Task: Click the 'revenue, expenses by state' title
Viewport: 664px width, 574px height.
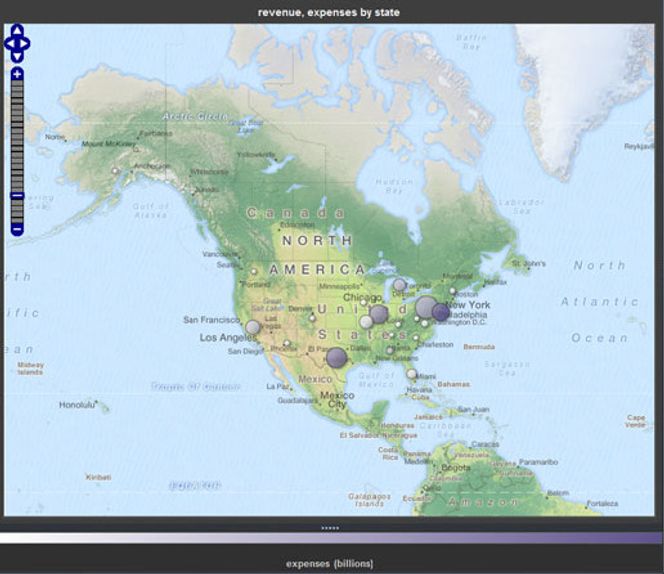Action: tap(329, 12)
